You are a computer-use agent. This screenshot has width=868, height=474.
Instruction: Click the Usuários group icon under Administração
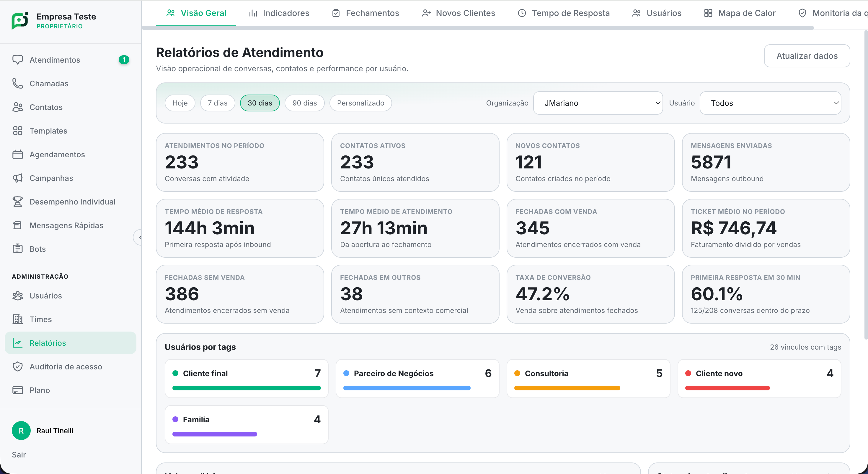(17, 296)
